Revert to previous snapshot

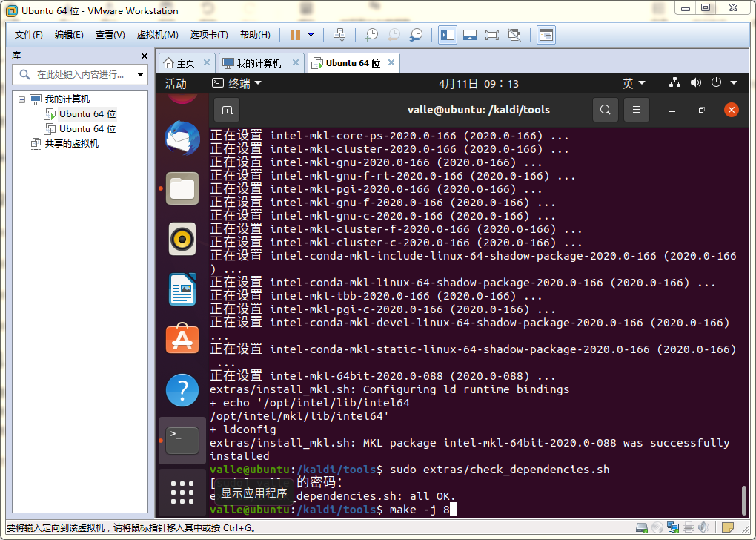click(x=394, y=35)
